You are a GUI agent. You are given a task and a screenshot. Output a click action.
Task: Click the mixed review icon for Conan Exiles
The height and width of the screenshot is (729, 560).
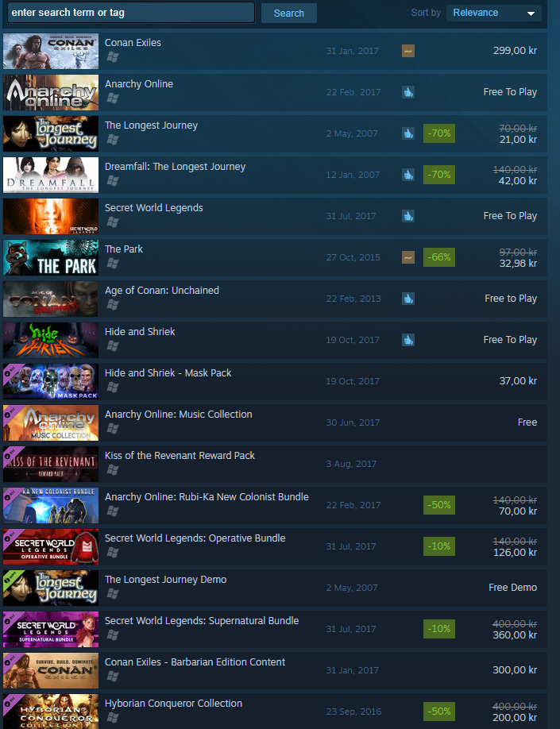[x=408, y=51]
